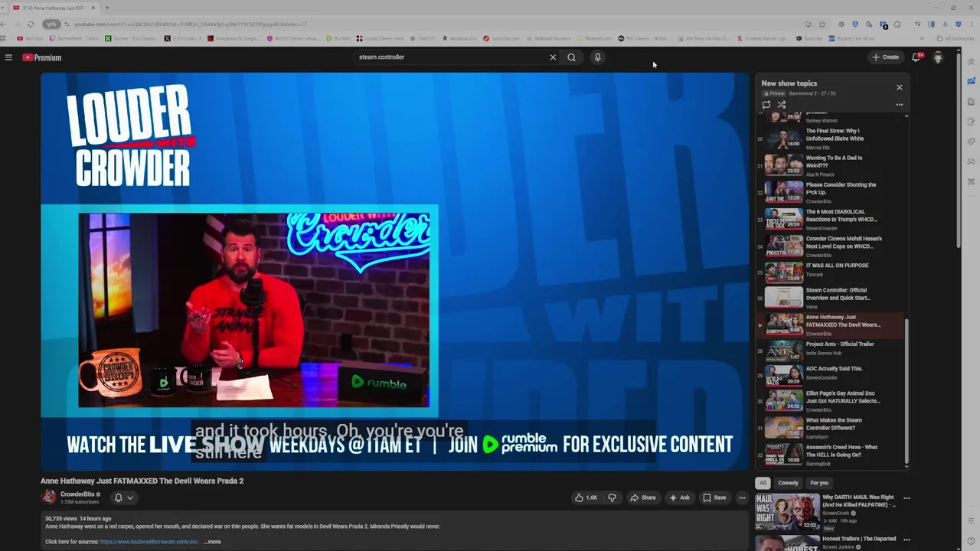
Task: Go to the YouTube Premium home logo
Action: point(41,57)
